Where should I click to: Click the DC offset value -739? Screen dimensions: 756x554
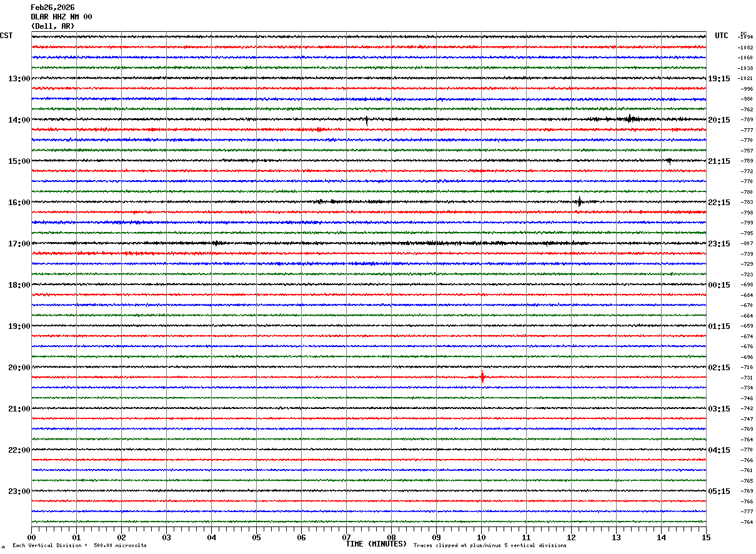click(747, 254)
